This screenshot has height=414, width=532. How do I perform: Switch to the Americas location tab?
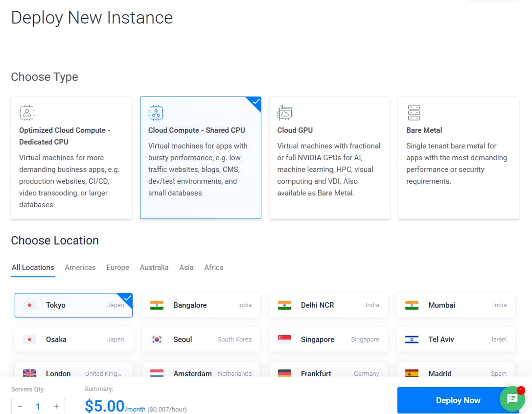click(80, 268)
